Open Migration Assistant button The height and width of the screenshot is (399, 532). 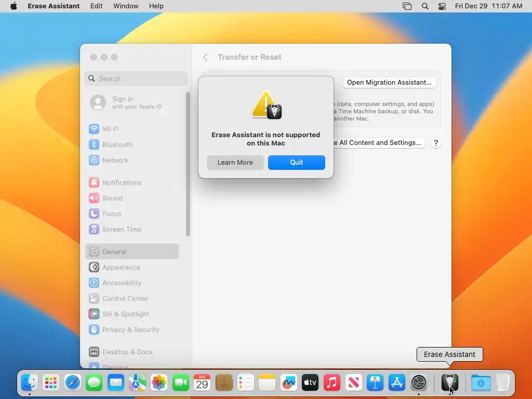coord(389,83)
